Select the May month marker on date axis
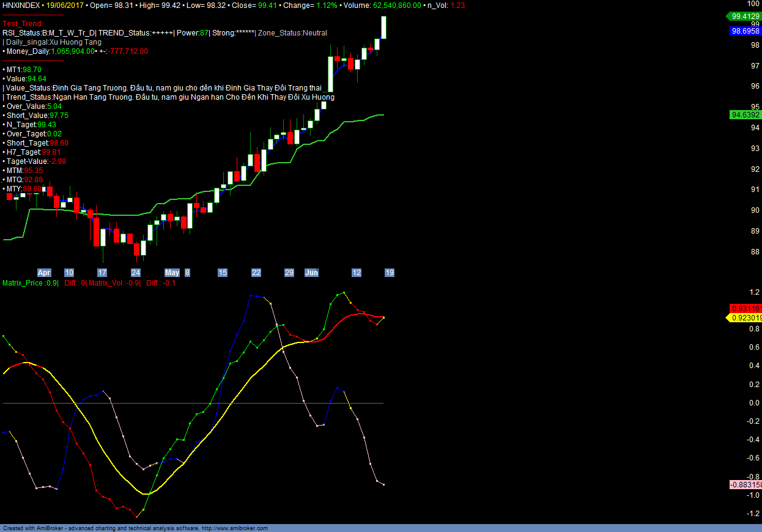This screenshot has width=762, height=532. pyautogui.click(x=172, y=273)
